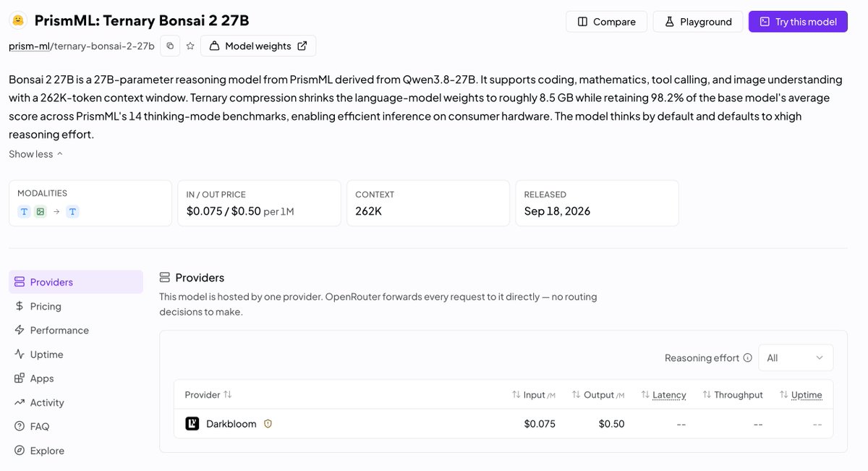Viewport: 868px width, 471px height.
Task: Click the $0.075 / $0.50 price card value
Action: pyautogui.click(x=223, y=211)
